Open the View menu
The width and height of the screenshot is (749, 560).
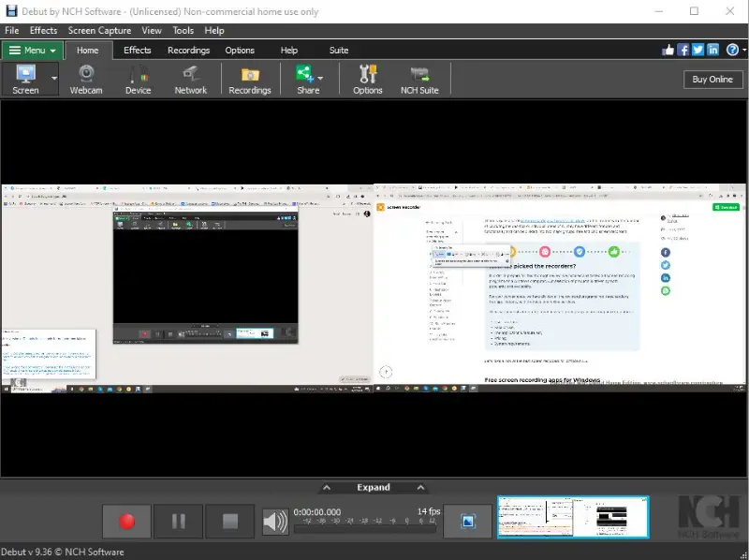pyautogui.click(x=152, y=30)
